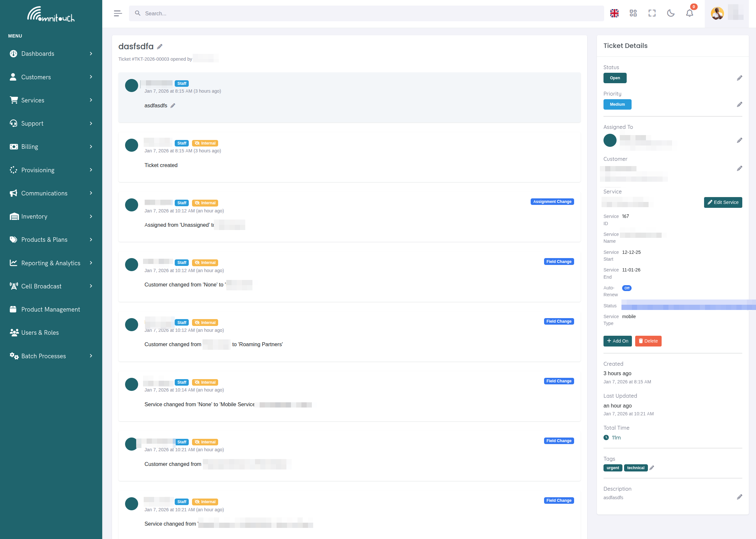Click the Search input field

pyautogui.click(x=366, y=13)
